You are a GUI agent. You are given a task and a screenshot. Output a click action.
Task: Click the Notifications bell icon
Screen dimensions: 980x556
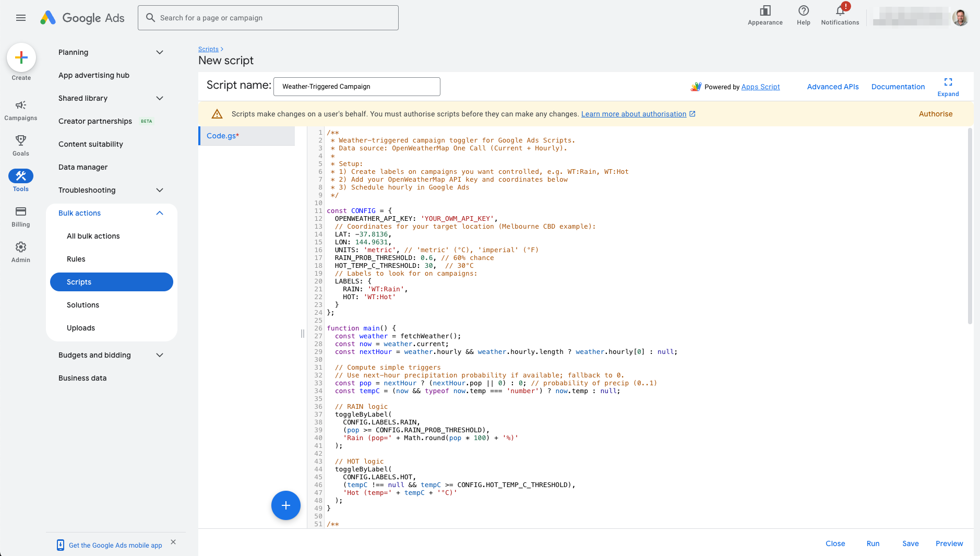tap(839, 11)
